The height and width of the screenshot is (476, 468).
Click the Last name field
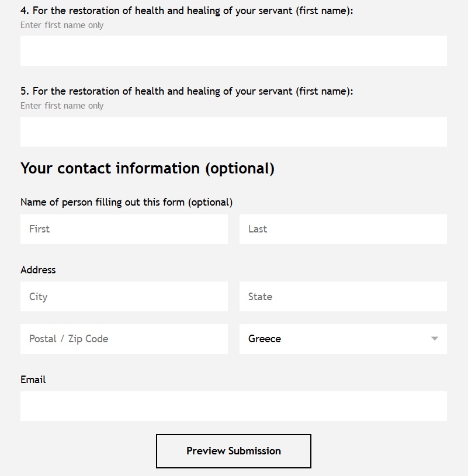[343, 229]
